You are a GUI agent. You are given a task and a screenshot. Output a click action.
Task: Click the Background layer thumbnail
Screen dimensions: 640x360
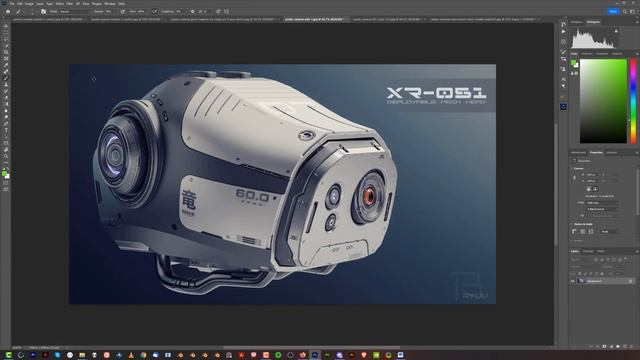point(580,281)
